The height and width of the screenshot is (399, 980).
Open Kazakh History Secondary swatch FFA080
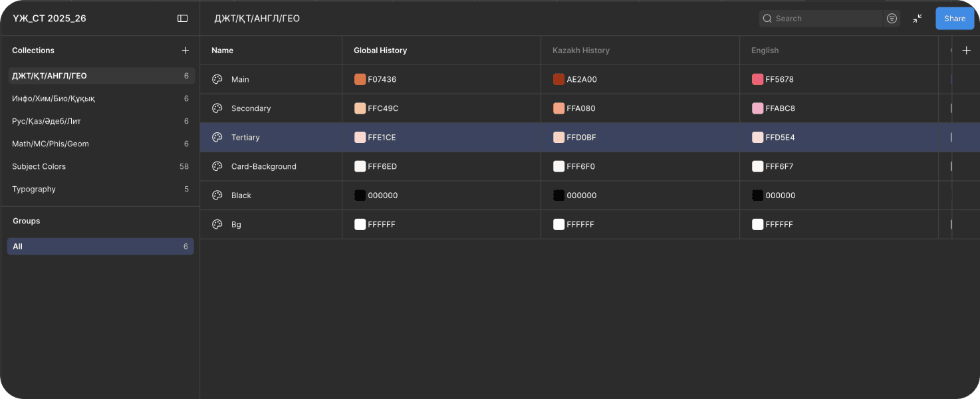click(x=558, y=108)
